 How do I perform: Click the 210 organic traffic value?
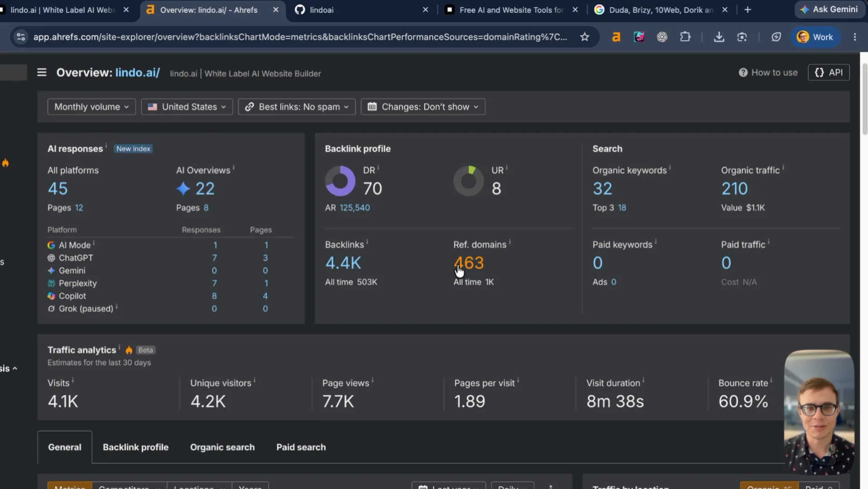pyautogui.click(x=734, y=189)
